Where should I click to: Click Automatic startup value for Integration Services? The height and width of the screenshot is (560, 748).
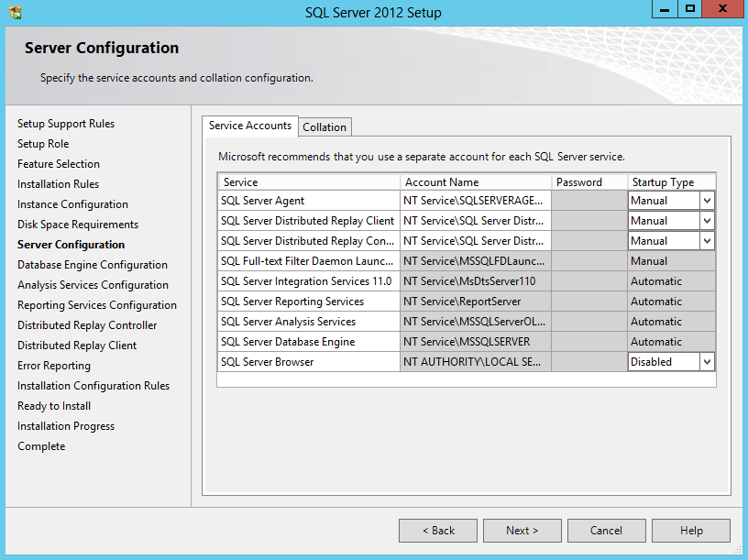(672, 281)
